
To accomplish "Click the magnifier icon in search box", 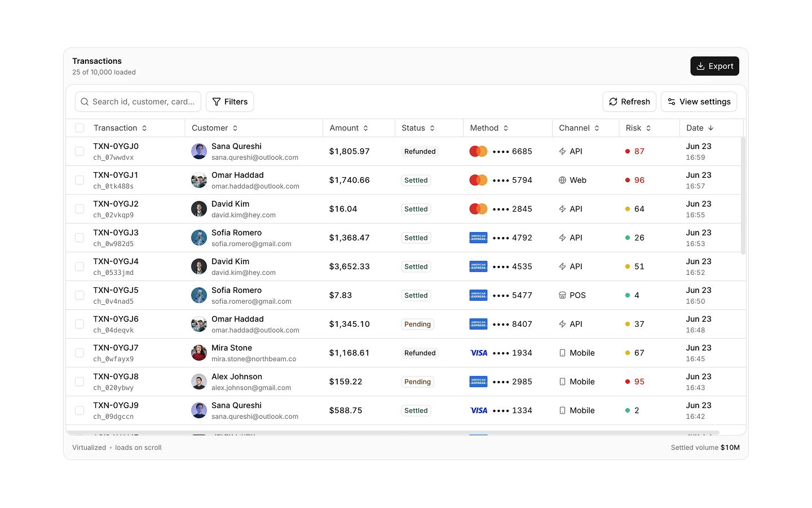I will click(x=85, y=102).
